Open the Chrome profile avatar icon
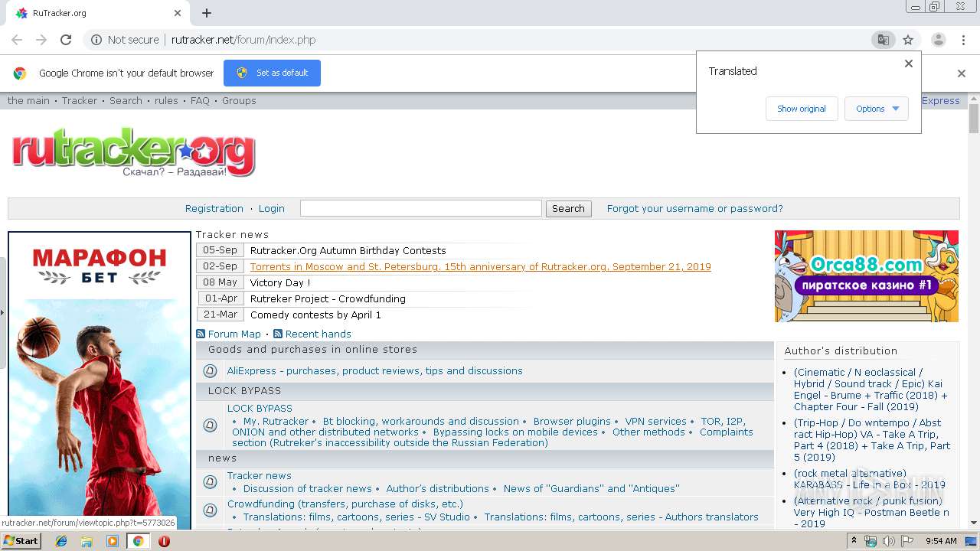980x551 pixels. [938, 40]
